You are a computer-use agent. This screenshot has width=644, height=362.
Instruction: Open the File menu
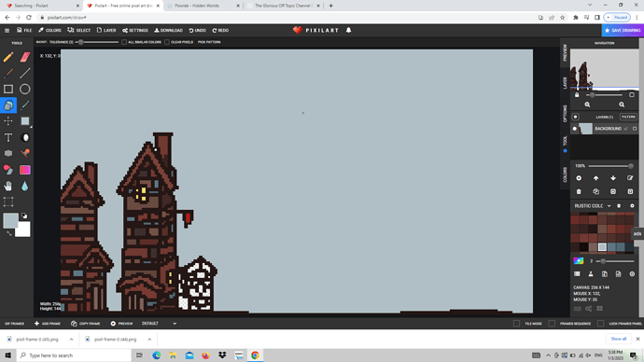[24, 31]
